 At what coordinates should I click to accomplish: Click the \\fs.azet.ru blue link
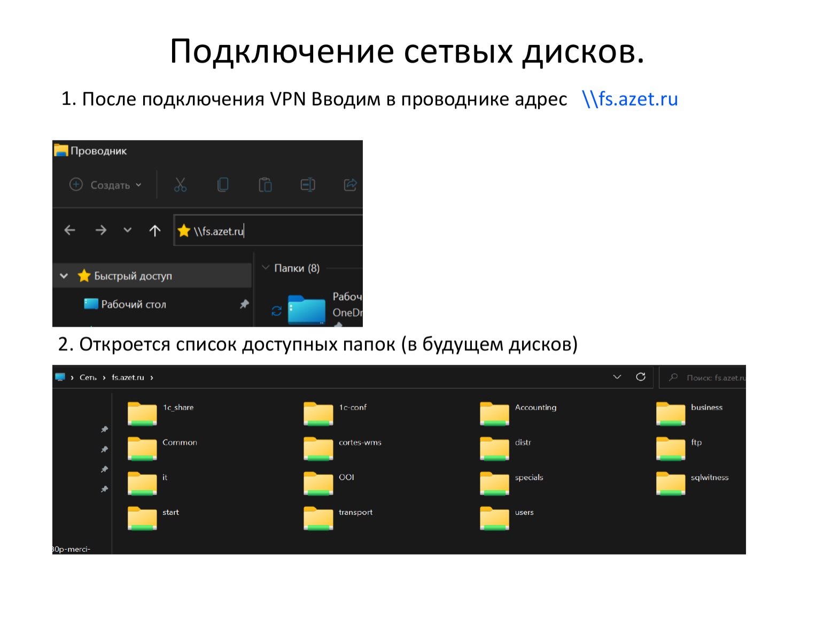coord(629,99)
